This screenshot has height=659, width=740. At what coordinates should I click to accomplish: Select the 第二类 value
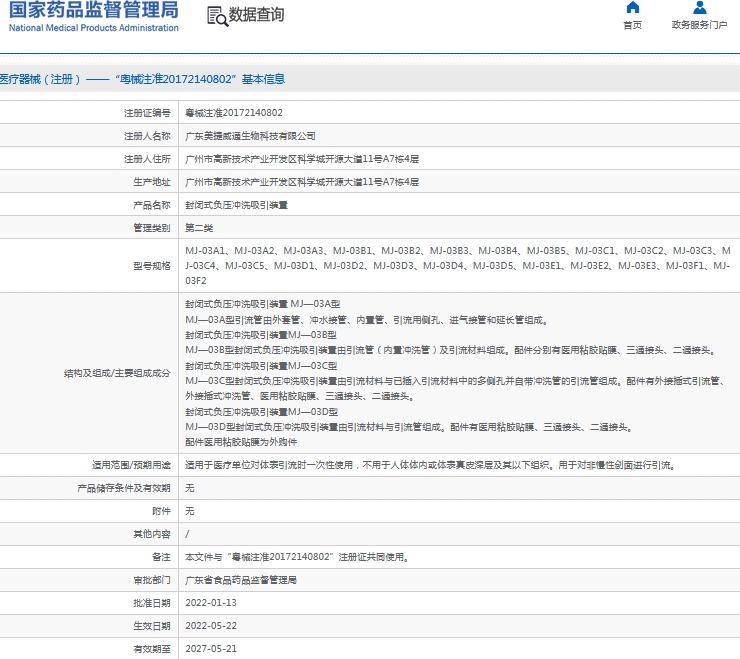[x=199, y=228]
